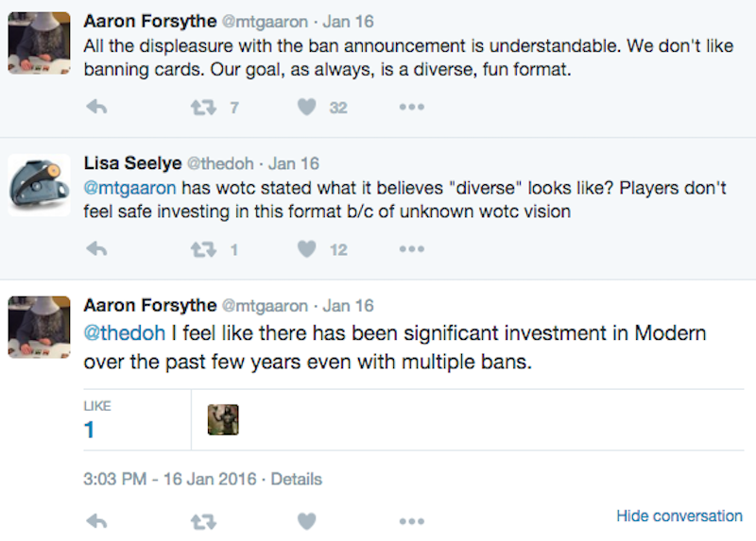Retweet Lisa Seelye's tweet
This screenshot has width=756, height=541.
coord(203,249)
